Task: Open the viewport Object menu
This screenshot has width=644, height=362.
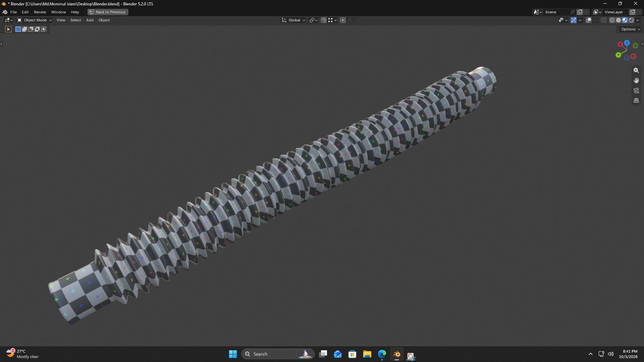Action: click(x=104, y=20)
